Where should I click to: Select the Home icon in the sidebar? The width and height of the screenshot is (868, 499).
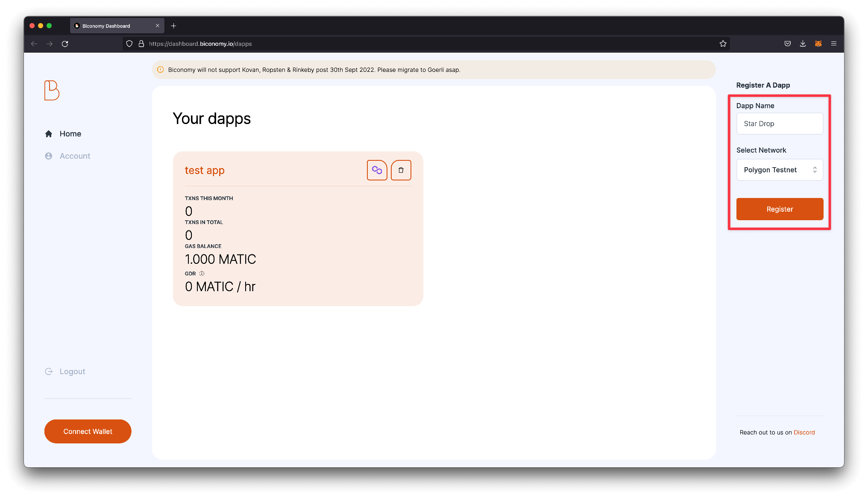point(48,133)
